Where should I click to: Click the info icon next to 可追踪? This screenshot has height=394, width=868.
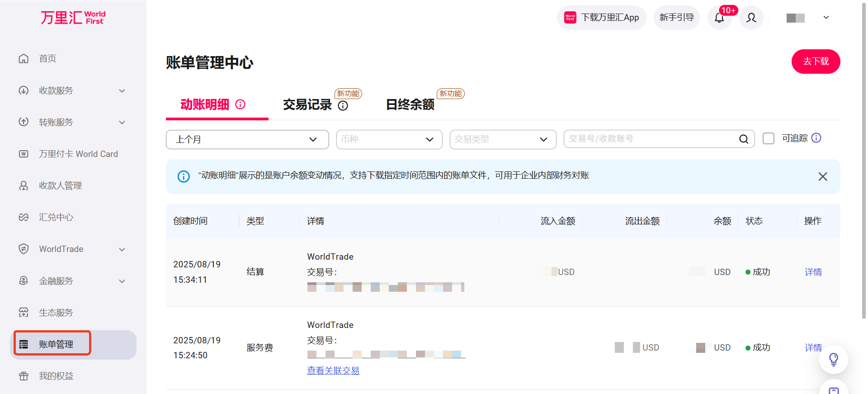coord(816,138)
